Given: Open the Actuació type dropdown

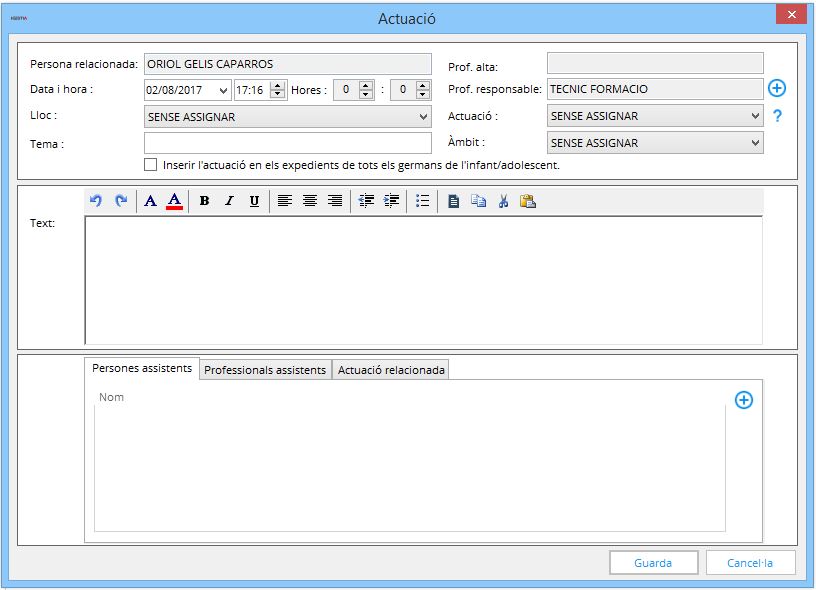Looking at the screenshot, I should [x=755, y=116].
